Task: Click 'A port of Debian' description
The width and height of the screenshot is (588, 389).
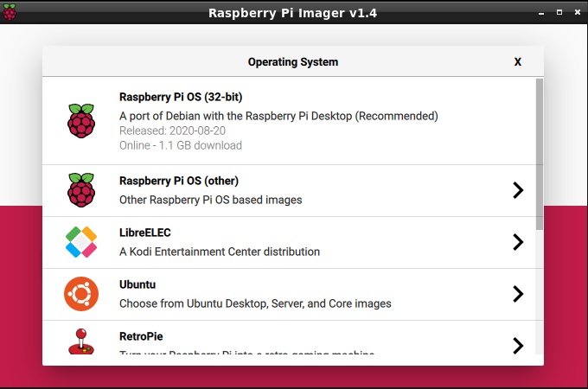Action: [278, 116]
